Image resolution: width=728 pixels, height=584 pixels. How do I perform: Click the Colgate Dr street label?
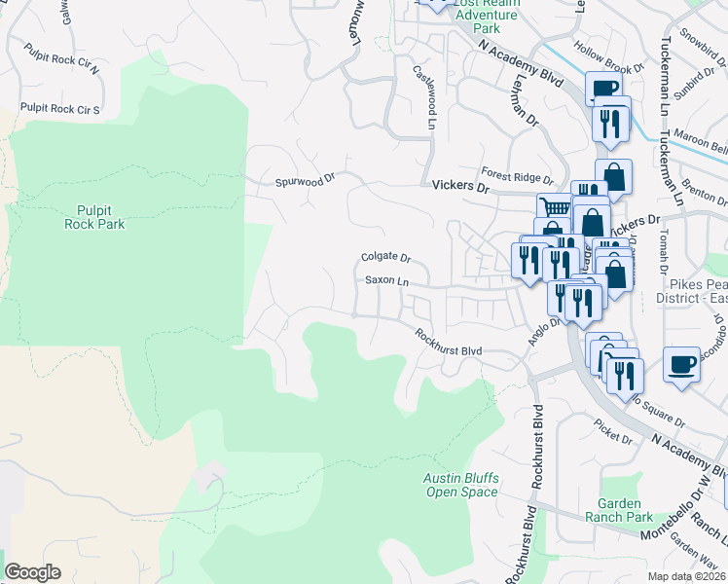(x=386, y=257)
